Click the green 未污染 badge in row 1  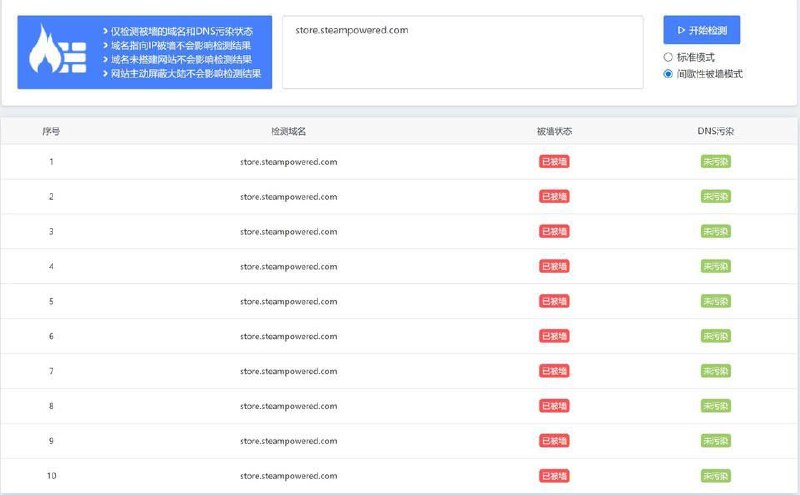715,162
